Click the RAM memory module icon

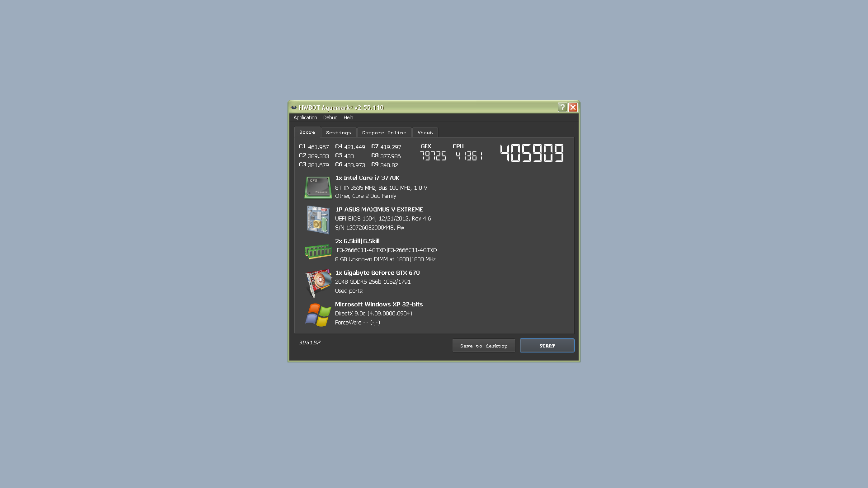318,251
